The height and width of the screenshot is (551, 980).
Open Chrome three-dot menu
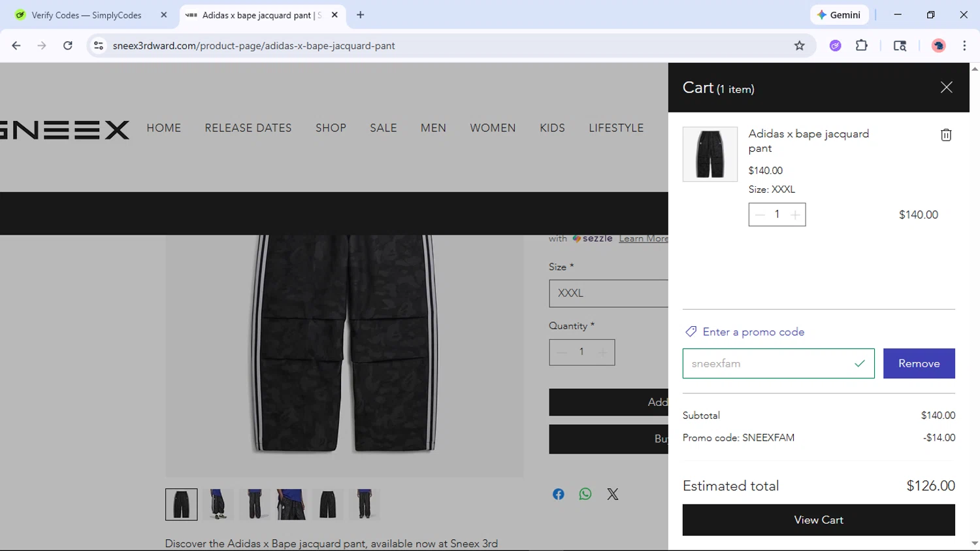[964, 46]
